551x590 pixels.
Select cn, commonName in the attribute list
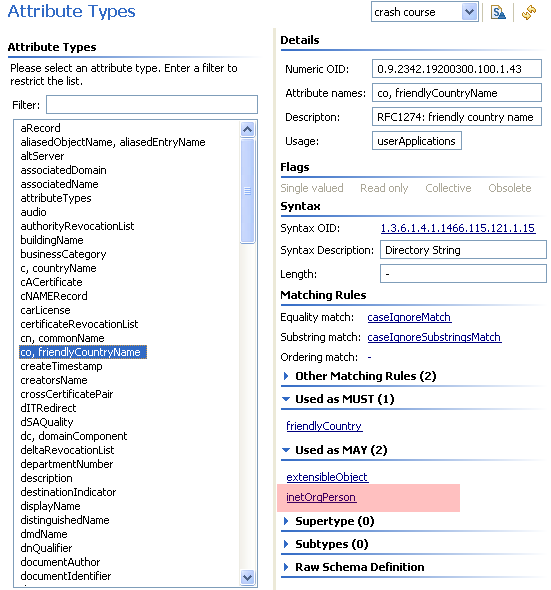point(62,338)
